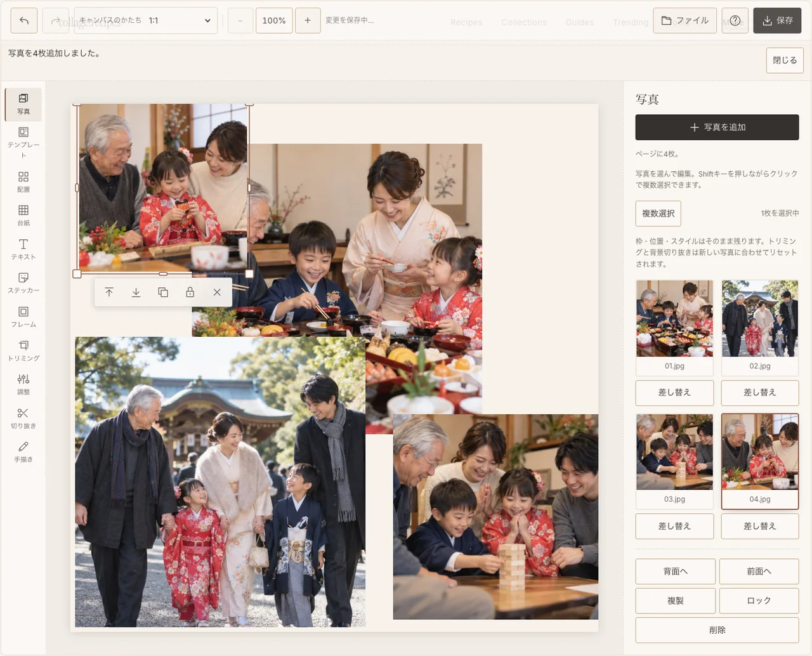Click 差し替え replace under 01.jpg

[x=674, y=393]
